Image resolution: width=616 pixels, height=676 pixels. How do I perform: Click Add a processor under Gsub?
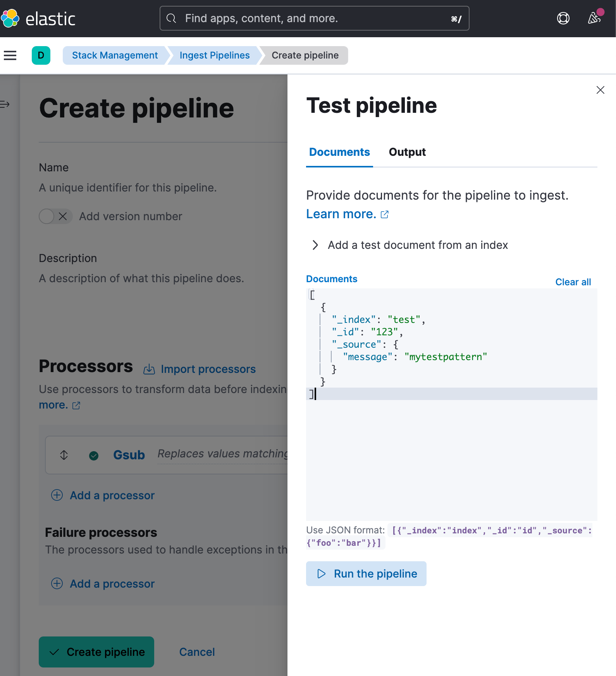(x=112, y=495)
